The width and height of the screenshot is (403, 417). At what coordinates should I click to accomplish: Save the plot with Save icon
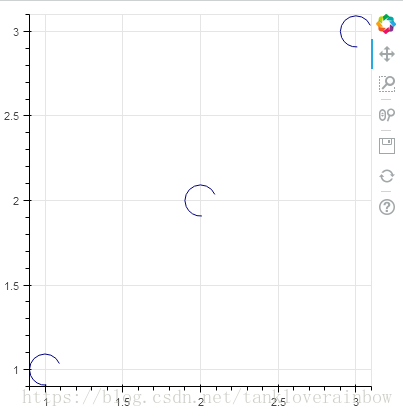[x=387, y=146]
